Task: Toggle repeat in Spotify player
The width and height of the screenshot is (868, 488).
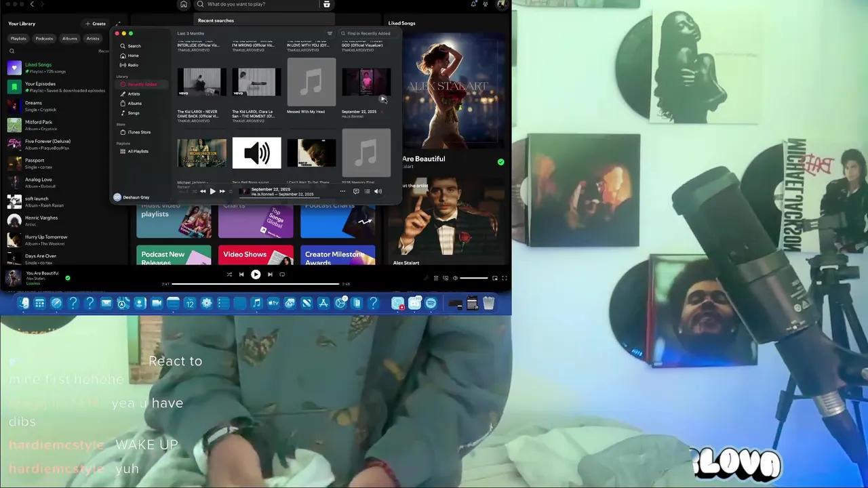Action: (x=282, y=274)
